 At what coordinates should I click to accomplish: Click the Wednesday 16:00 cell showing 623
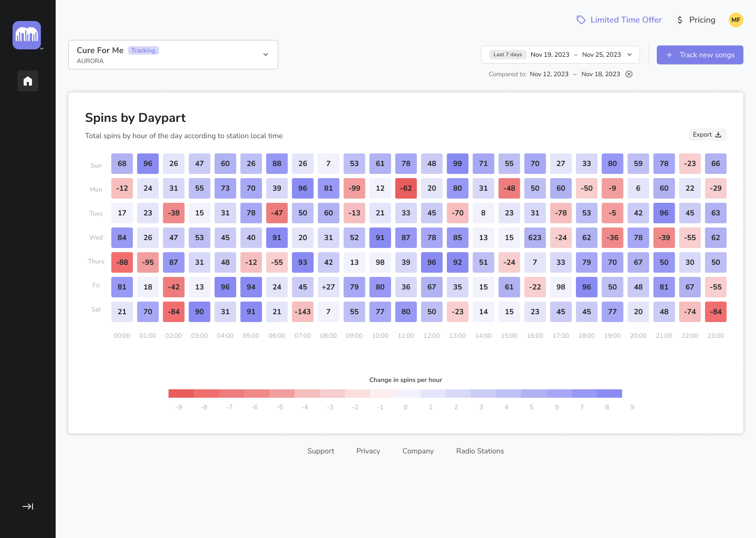tap(535, 237)
